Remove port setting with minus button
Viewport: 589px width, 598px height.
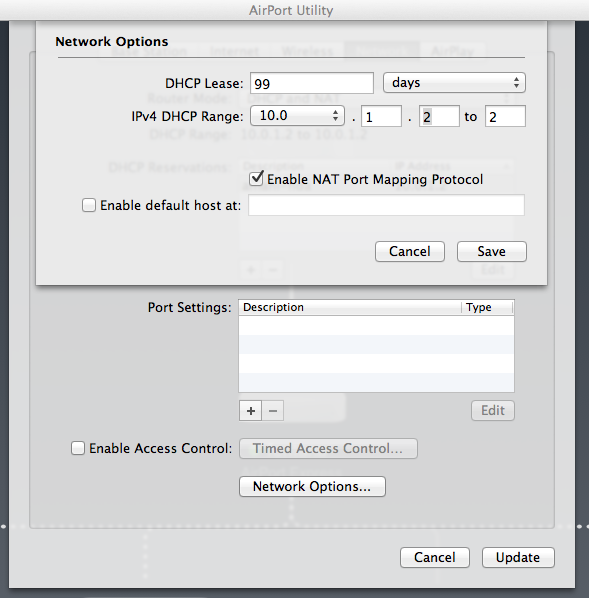coord(273,411)
